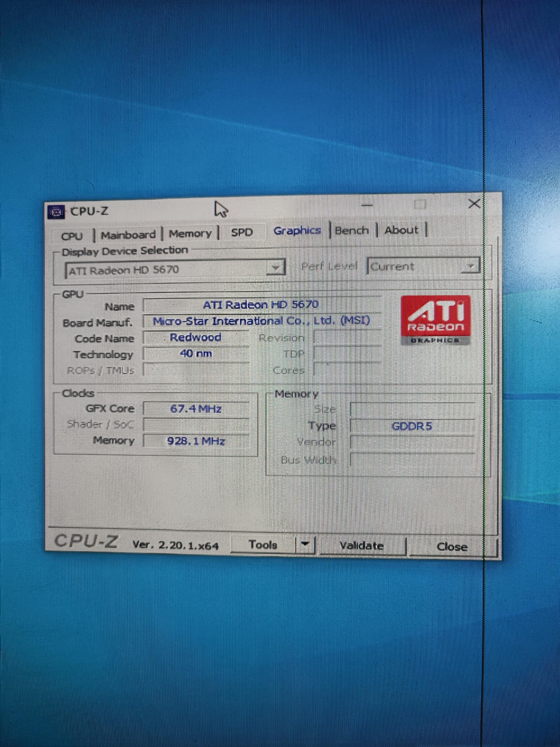Close the CPU-Z window with X
The image size is (560, 747).
474,204
